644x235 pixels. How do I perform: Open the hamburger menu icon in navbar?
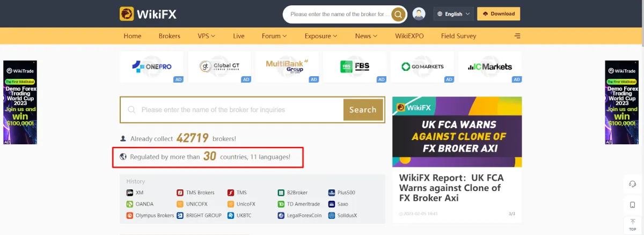(517, 36)
